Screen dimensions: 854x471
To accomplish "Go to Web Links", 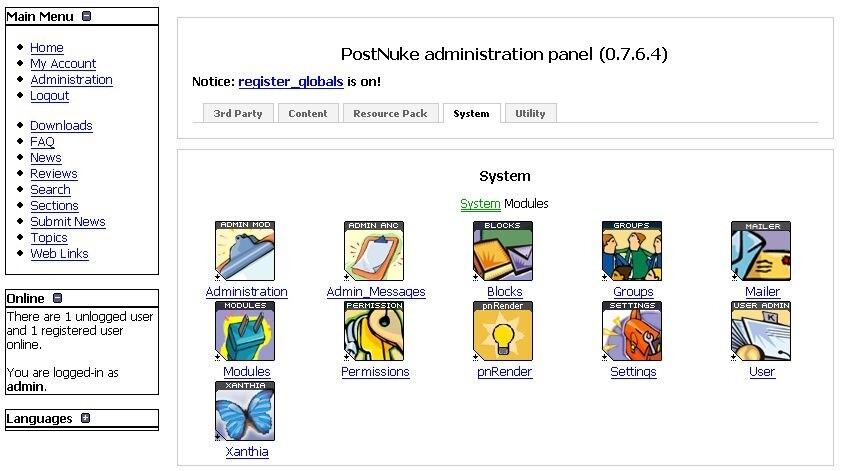I will click(x=59, y=254).
